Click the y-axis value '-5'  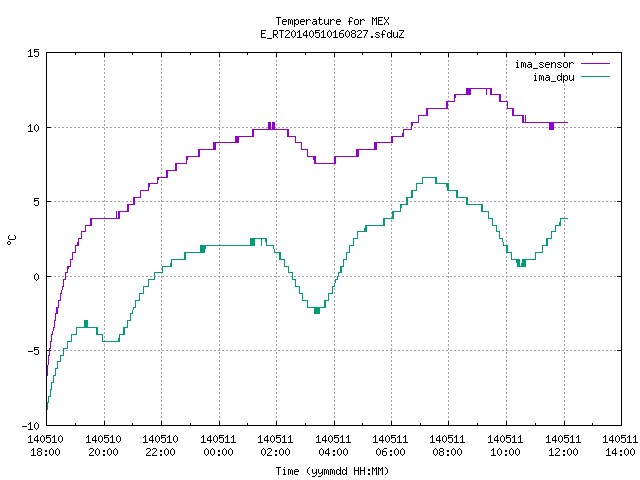tap(31, 351)
